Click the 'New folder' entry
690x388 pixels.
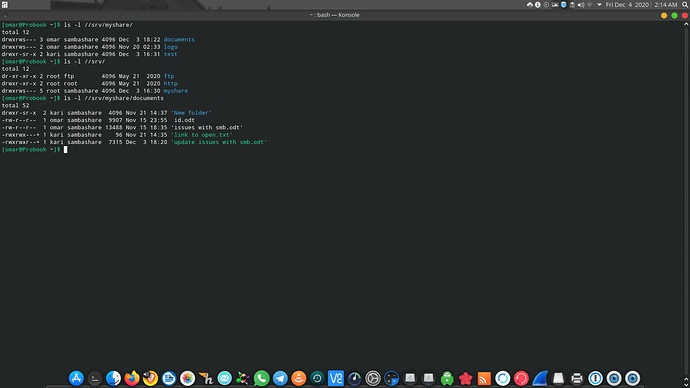click(x=191, y=113)
